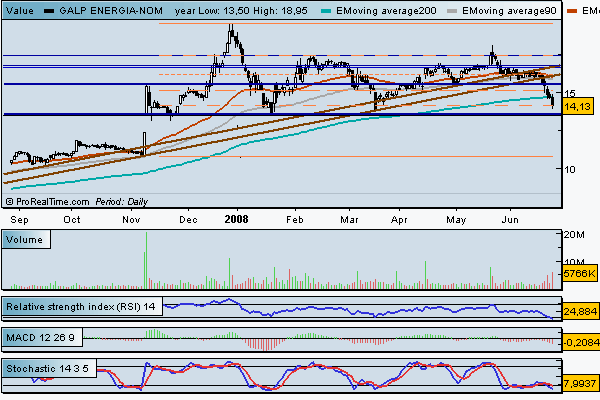Click the "Jun" time axis label

[510, 220]
